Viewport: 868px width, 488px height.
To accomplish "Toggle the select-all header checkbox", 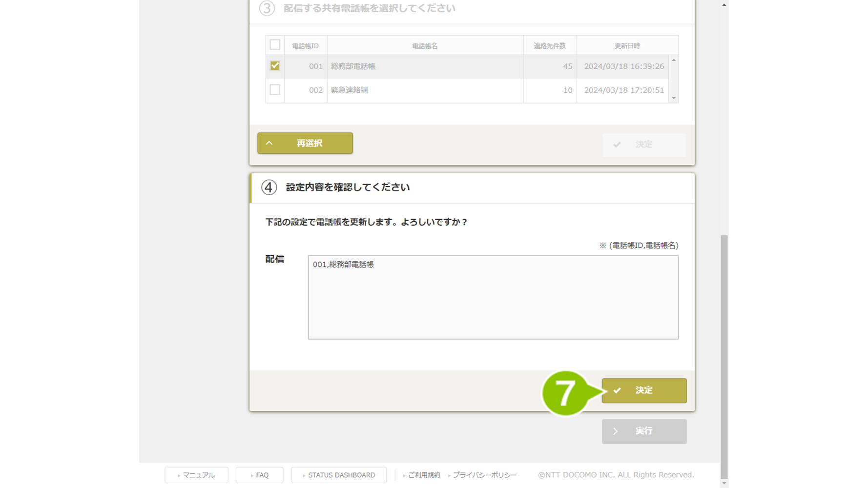I will [275, 45].
